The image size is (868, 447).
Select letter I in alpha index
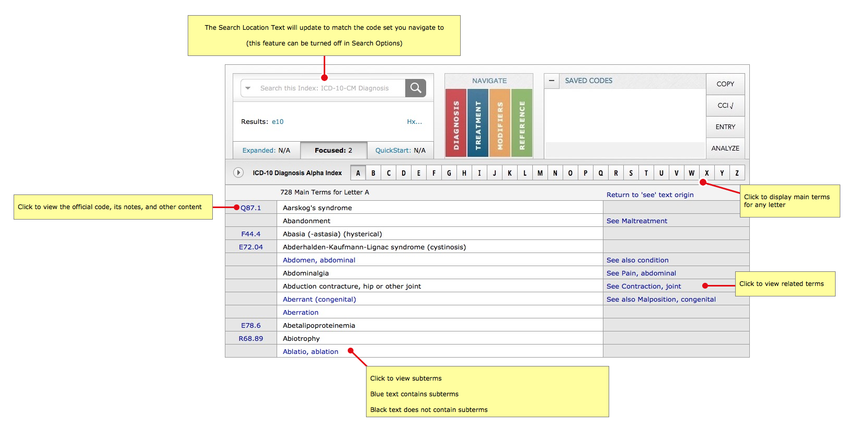click(x=479, y=173)
